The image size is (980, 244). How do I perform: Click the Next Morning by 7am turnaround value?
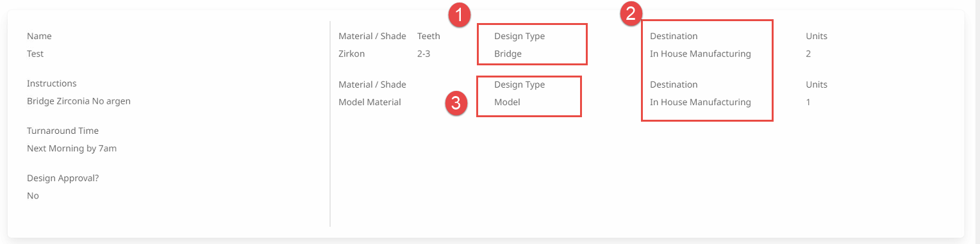72,149
